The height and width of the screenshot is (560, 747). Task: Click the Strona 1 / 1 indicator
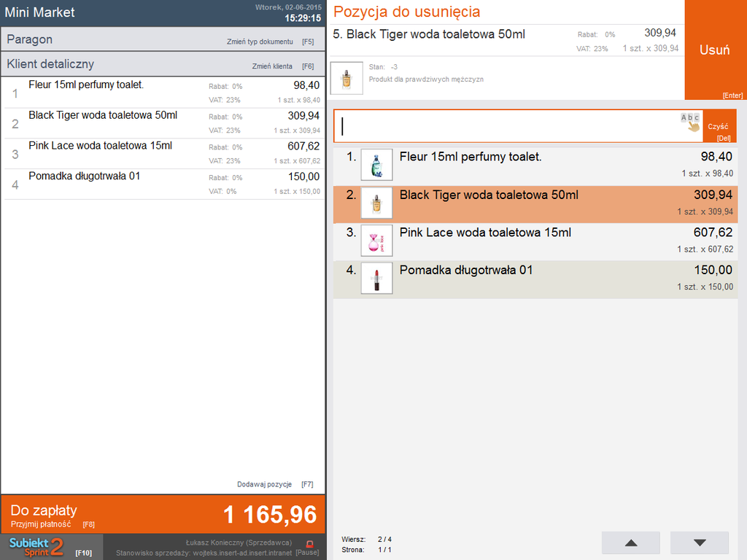tap(366, 550)
